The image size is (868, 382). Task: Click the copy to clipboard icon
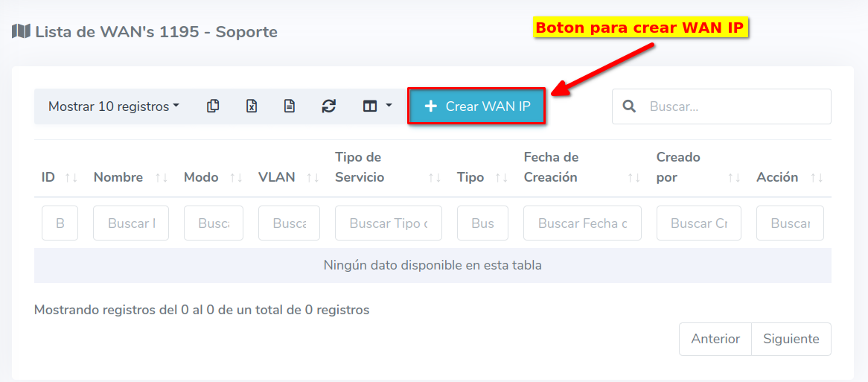pos(213,106)
